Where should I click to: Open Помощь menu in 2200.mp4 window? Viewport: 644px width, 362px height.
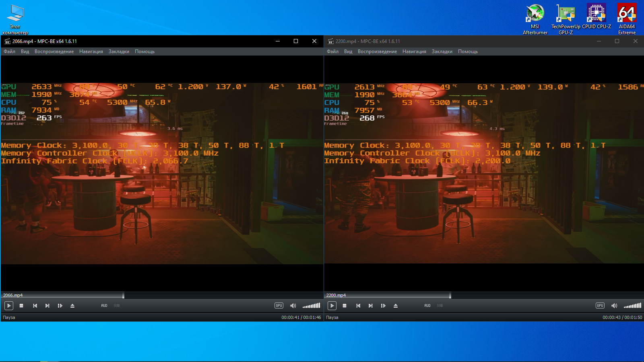coord(468,51)
